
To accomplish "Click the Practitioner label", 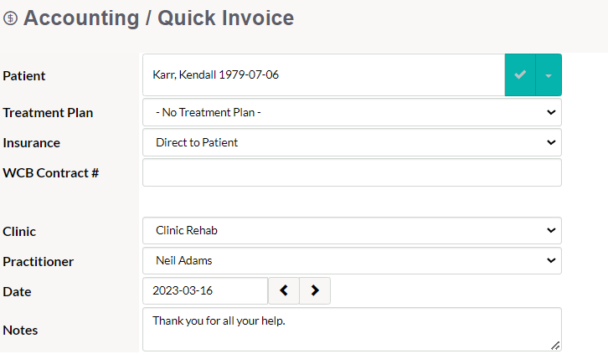I will coord(38,262).
